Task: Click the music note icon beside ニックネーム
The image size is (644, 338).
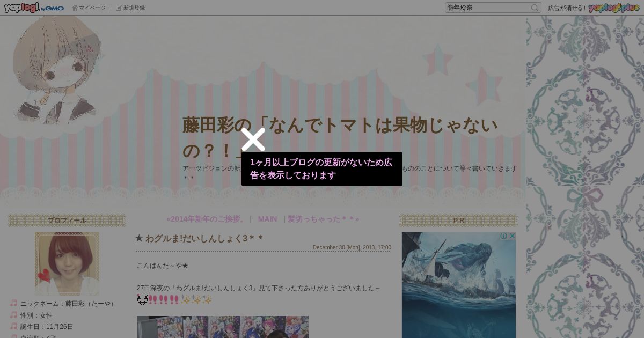Action: [14, 303]
